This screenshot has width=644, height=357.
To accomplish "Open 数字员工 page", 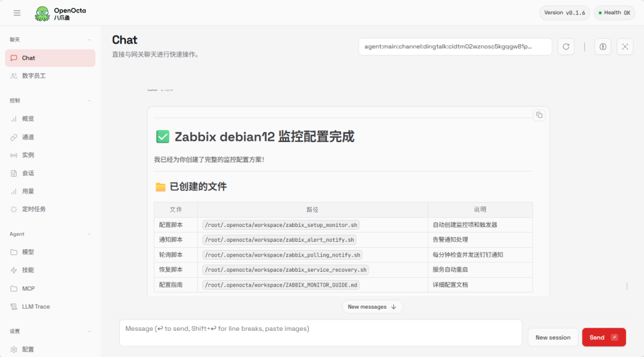I will (x=50, y=76).
